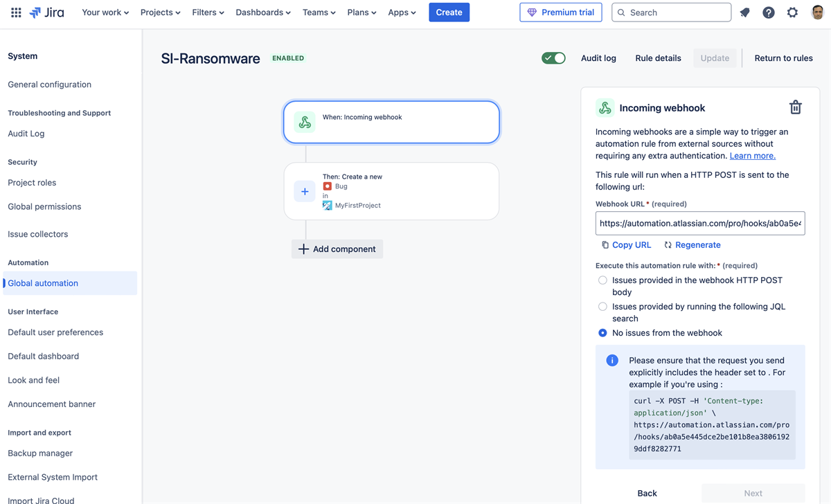This screenshot has height=504, width=831.
Task: Open Default dashboard in sidebar
Action: click(x=44, y=356)
